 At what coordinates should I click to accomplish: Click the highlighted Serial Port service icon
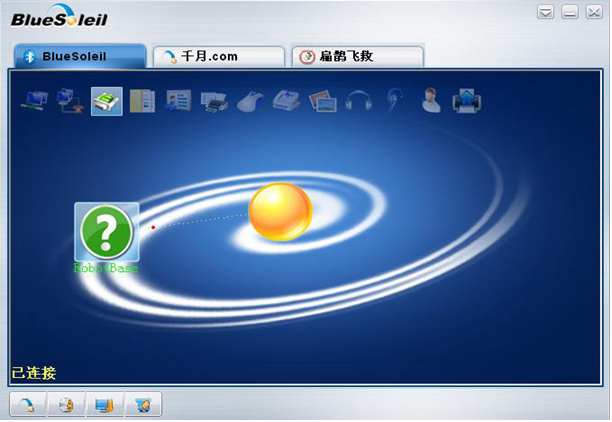click(107, 101)
